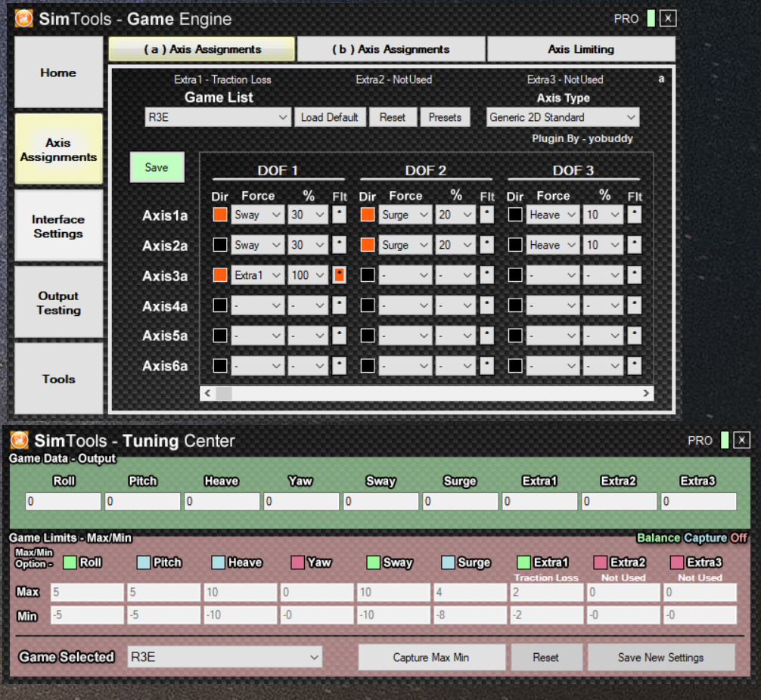The width and height of the screenshot is (761, 700).
Task: Open Axis1a DOF 1 Force dropdown
Action: (257, 215)
